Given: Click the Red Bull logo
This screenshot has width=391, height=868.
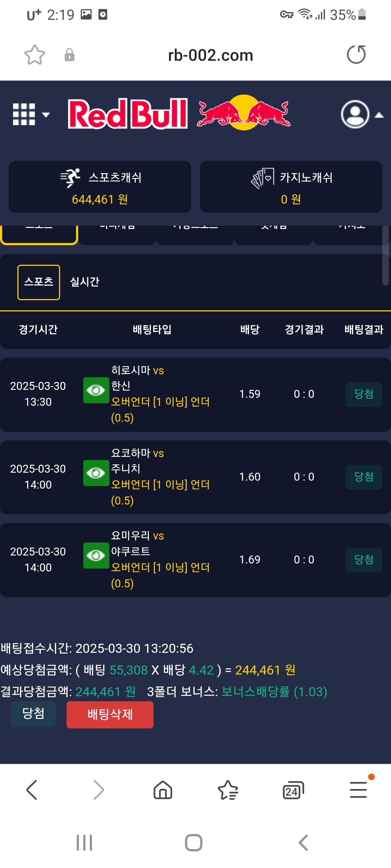Looking at the screenshot, I should tap(179, 114).
